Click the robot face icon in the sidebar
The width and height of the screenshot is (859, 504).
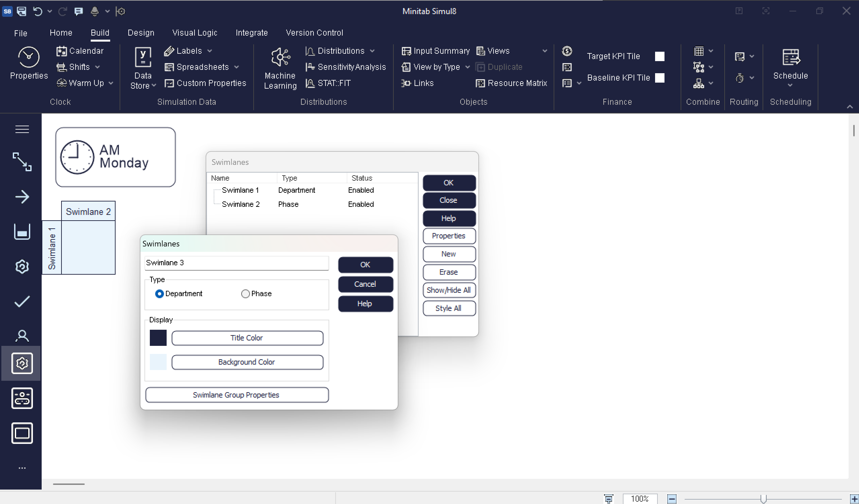22,398
